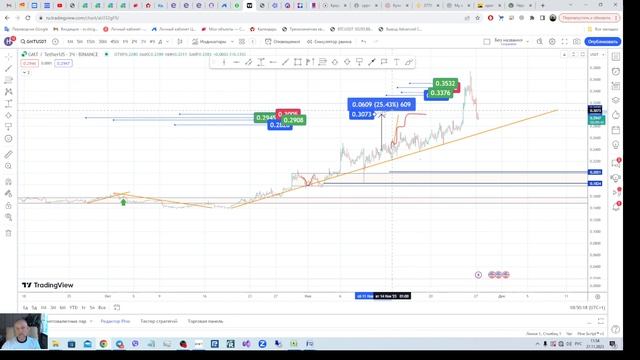Open the symbol search field

click(34, 42)
